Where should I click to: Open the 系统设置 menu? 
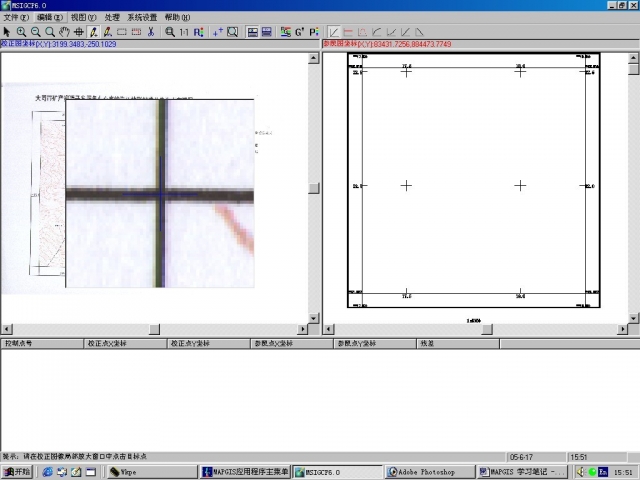[142, 18]
